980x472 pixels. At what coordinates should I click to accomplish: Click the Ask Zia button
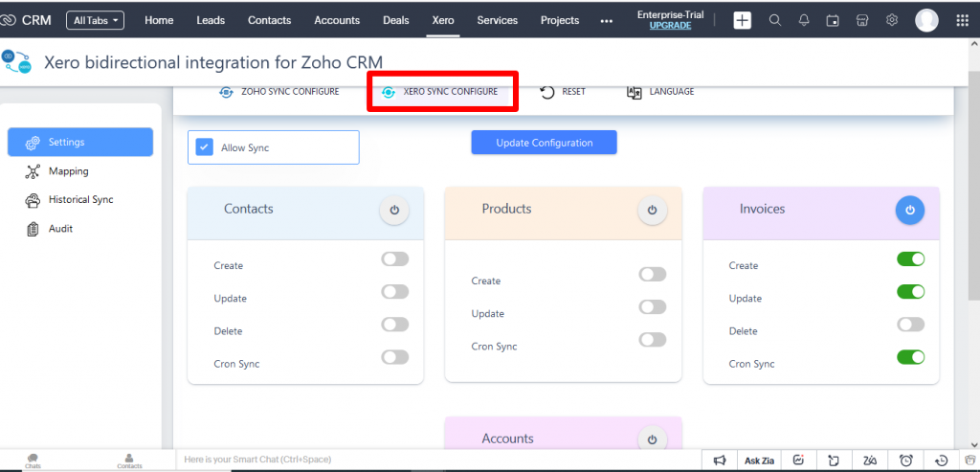(x=759, y=461)
